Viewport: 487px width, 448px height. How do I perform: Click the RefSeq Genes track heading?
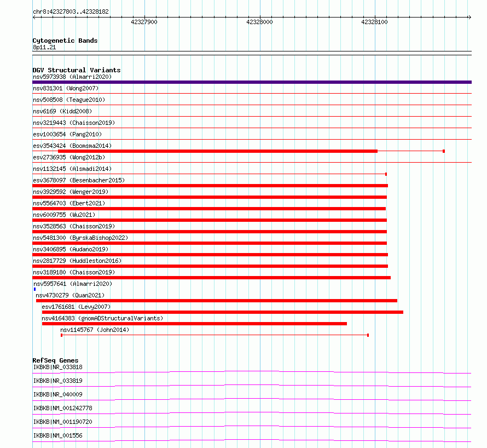tap(56, 360)
